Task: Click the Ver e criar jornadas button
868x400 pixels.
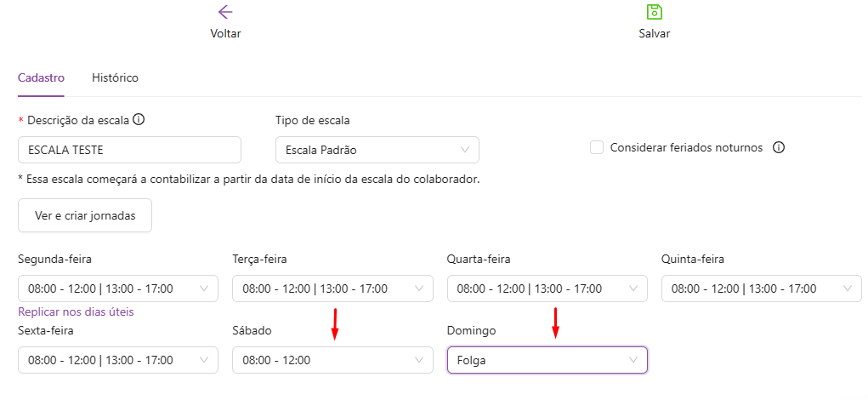Action: (85, 215)
